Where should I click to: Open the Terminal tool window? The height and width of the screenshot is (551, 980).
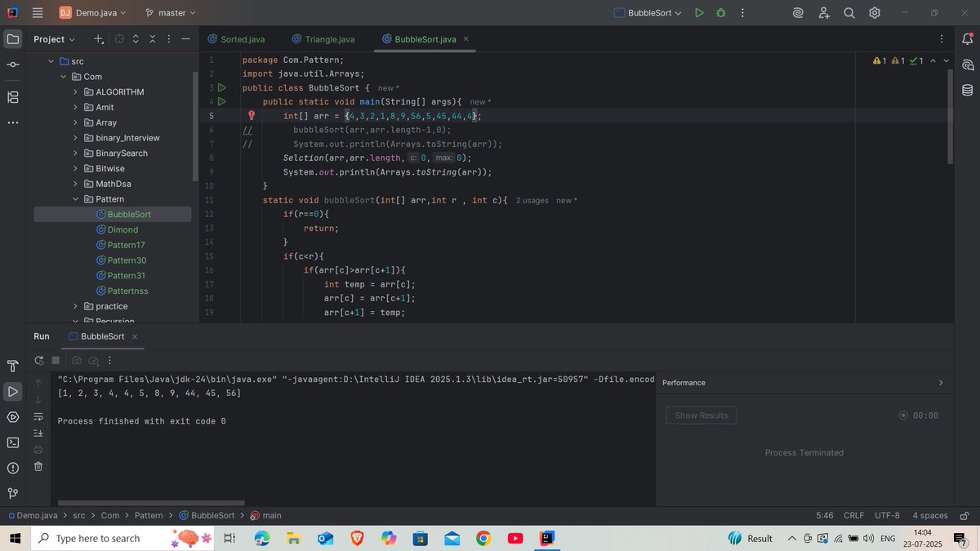tap(12, 442)
